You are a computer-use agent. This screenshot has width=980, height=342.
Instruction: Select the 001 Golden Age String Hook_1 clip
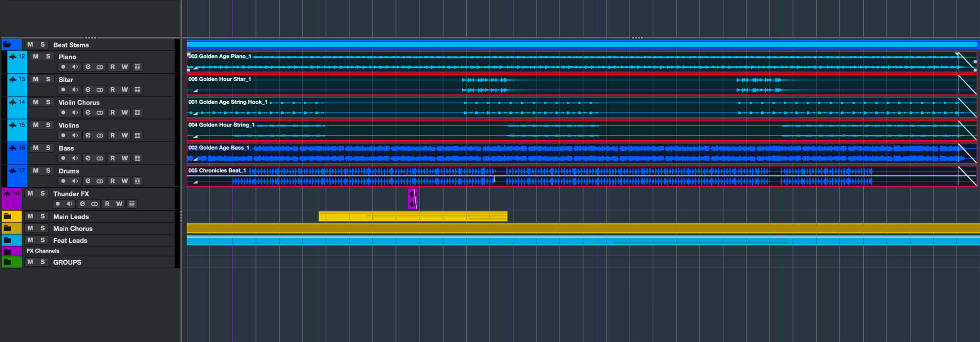point(582,108)
